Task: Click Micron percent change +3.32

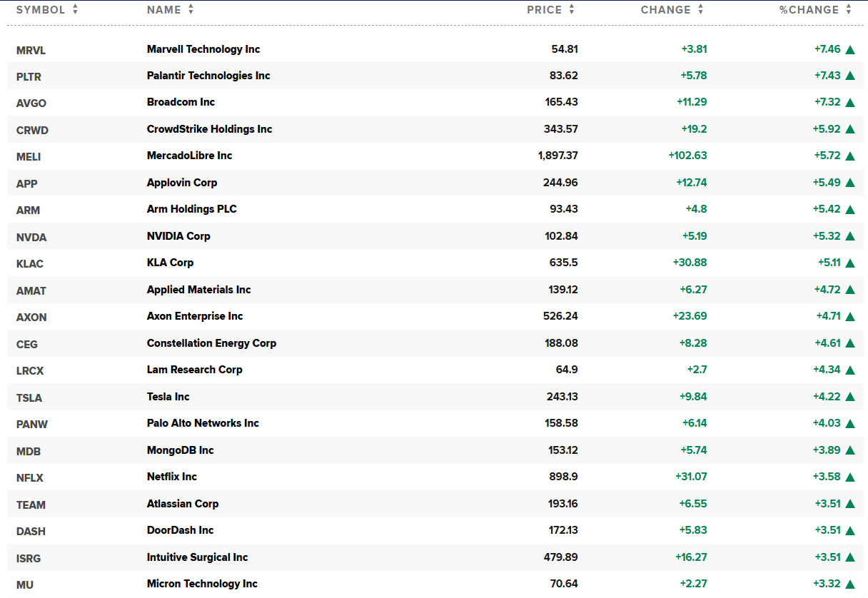Action: coord(828,584)
